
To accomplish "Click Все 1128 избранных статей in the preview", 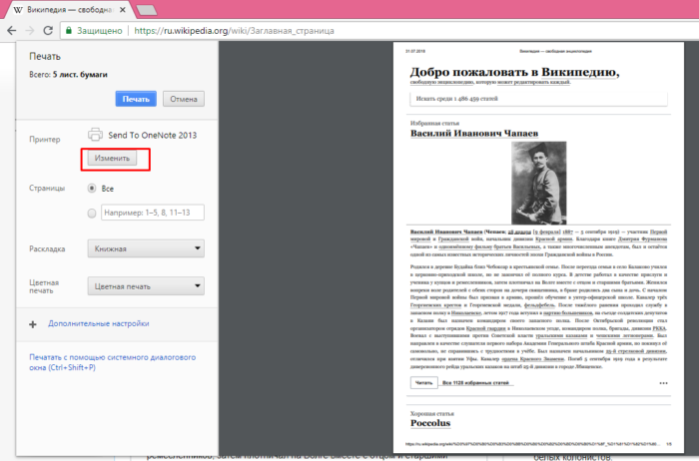I will point(476,383).
